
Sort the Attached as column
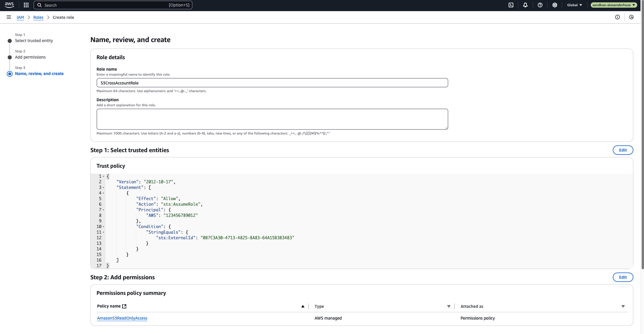pyautogui.click(x=623, y=306)
